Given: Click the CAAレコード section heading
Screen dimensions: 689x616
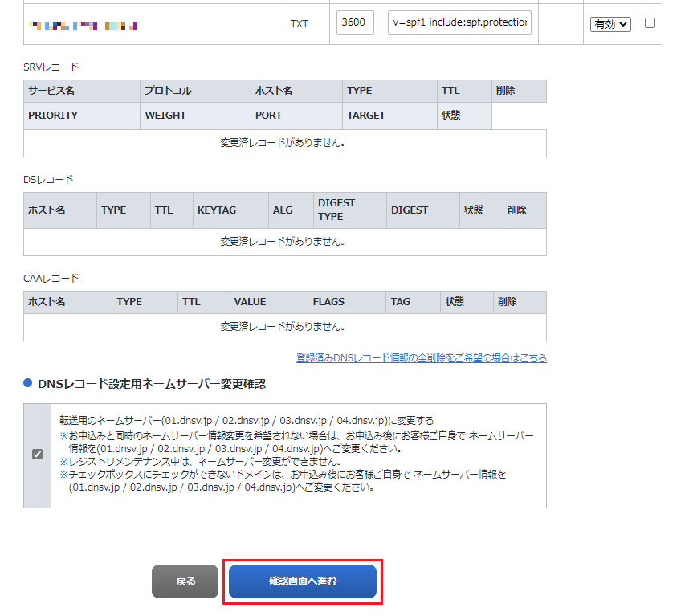Looking at the screenshot, I should click(x=51, y=279).
